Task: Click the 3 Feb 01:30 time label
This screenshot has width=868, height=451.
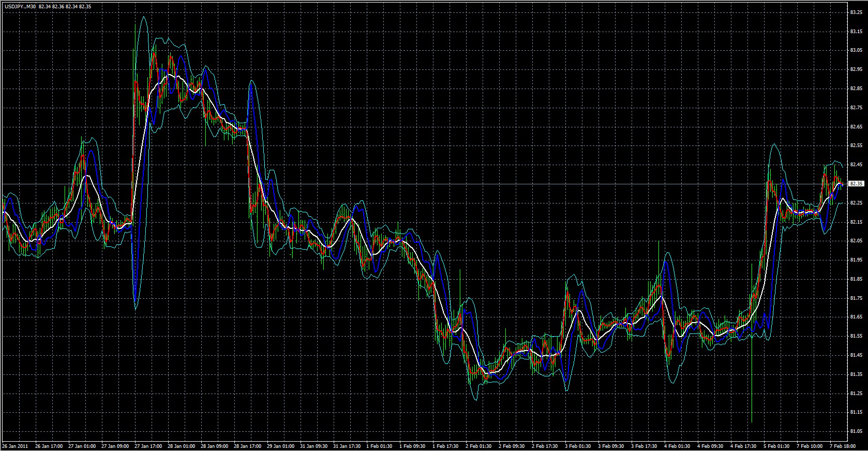Action: click(x=577, y=446)
